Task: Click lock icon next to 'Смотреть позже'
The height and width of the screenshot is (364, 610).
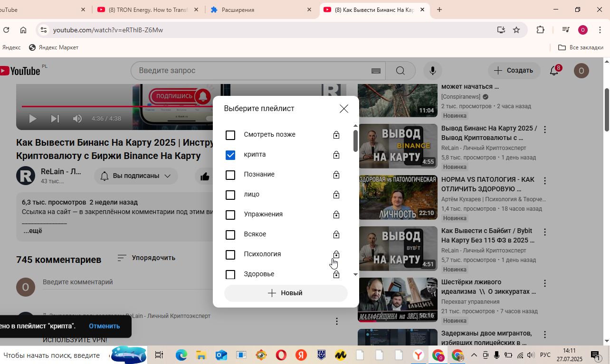Action: [336, 135]
